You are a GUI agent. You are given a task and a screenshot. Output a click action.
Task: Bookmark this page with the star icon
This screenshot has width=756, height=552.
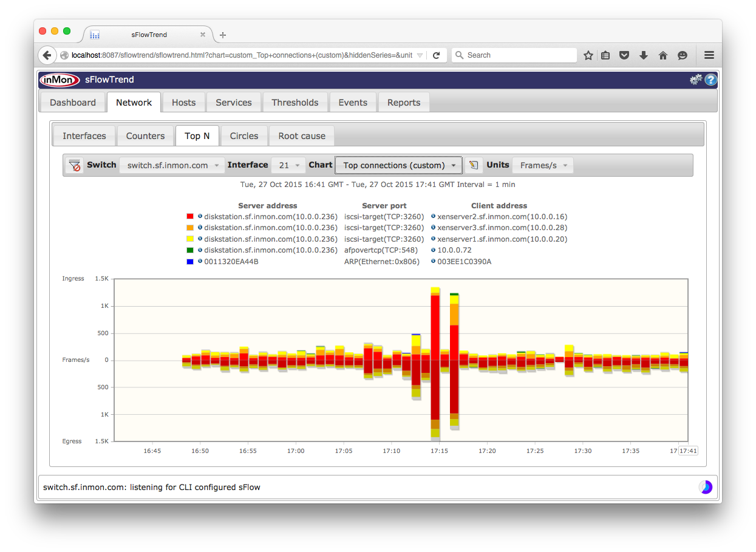[x=588, y=55]
